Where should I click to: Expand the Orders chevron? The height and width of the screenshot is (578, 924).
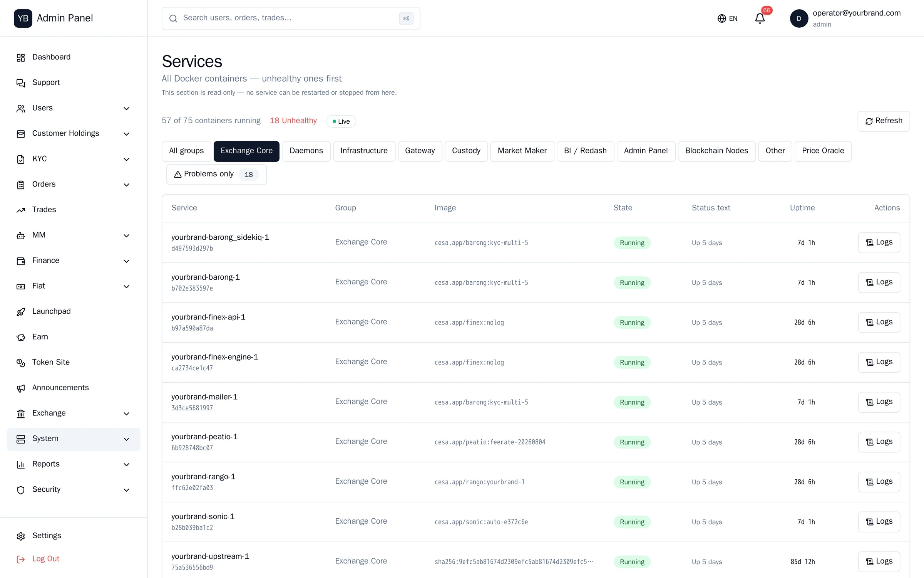coord(126,185)
